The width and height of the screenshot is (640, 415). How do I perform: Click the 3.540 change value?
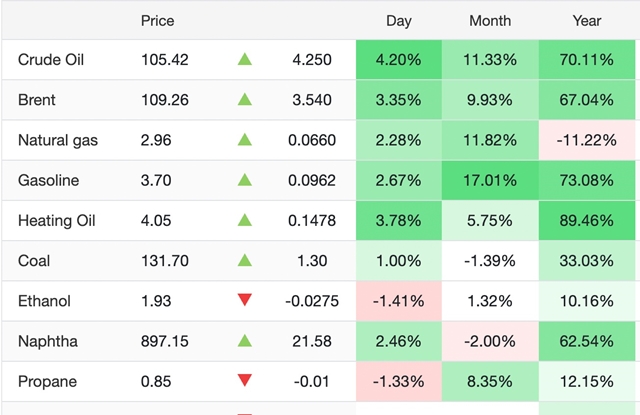tap(312, 100)
